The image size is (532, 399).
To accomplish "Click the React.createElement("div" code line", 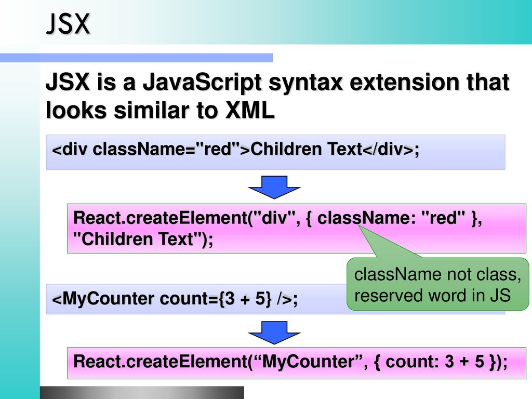I will (277, 218).
